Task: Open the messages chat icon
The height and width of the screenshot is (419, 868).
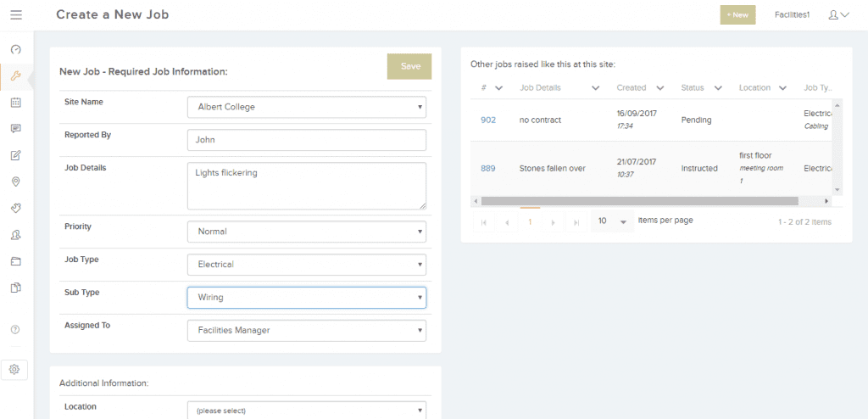Action: [x=15, y=129]
